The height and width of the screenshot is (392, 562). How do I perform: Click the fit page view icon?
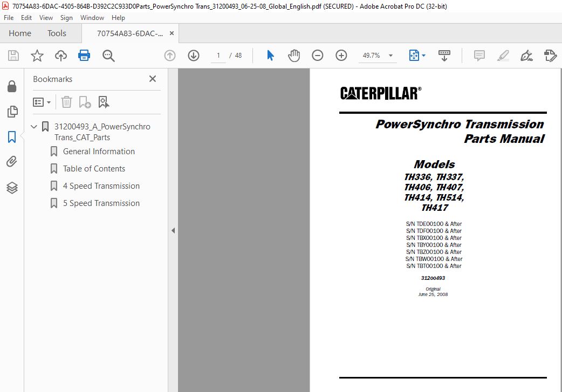pyautogui.click(x=414, y=56)
